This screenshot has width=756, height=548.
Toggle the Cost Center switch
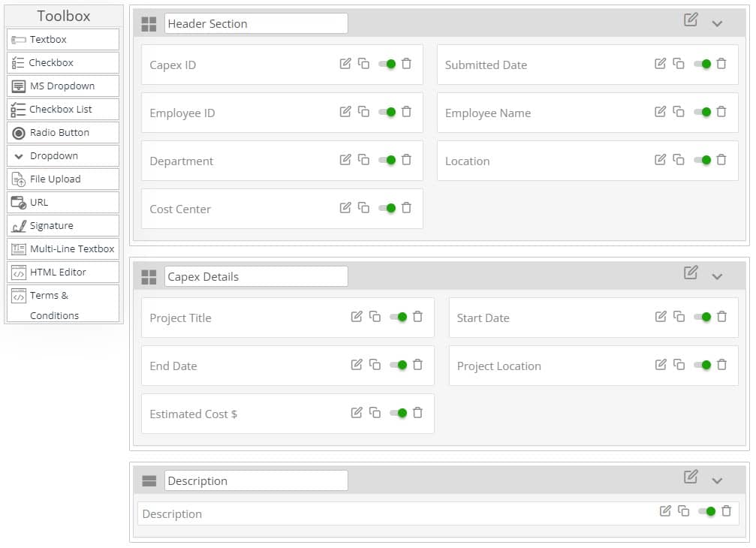pos(387,208)
